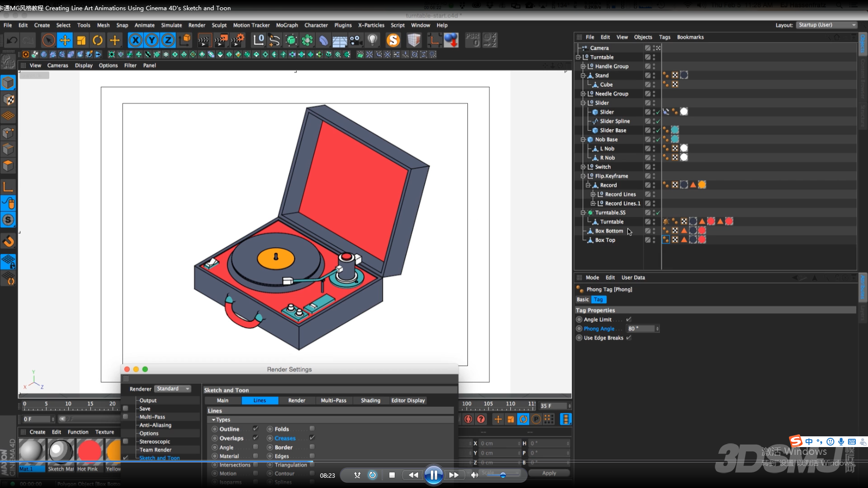The height and width of the screenshot is (488, 868).
Task: Click the Enable Axis L icon
Action: point(8,186)
